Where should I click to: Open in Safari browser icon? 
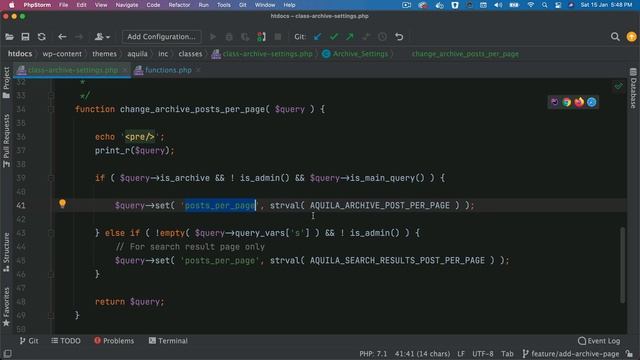[x=591, y=102]
